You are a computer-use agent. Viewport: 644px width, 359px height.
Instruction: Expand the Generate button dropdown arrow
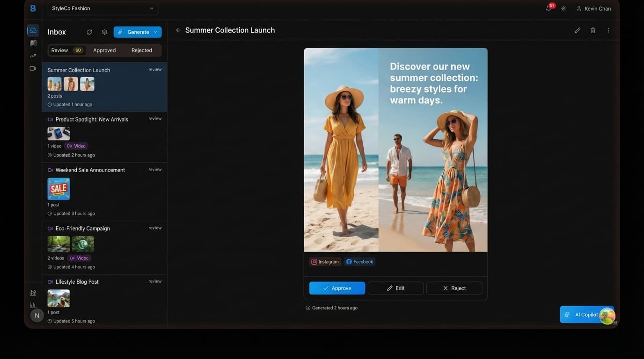[155, 32]
